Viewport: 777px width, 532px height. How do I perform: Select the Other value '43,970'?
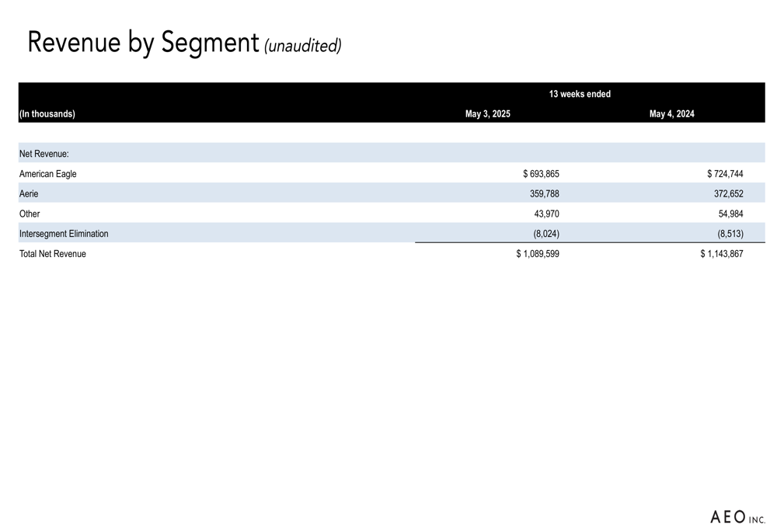[546, 214]
